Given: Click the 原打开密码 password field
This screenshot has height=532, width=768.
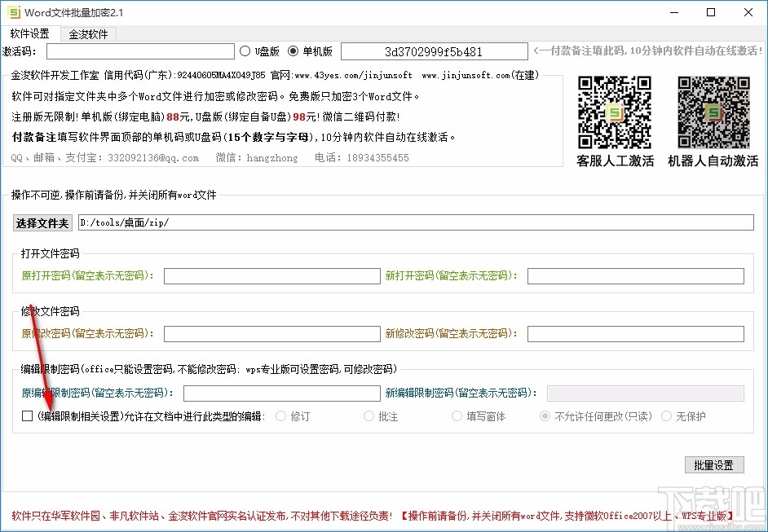Looking at the screenshot, I should [x=271, y=277].
